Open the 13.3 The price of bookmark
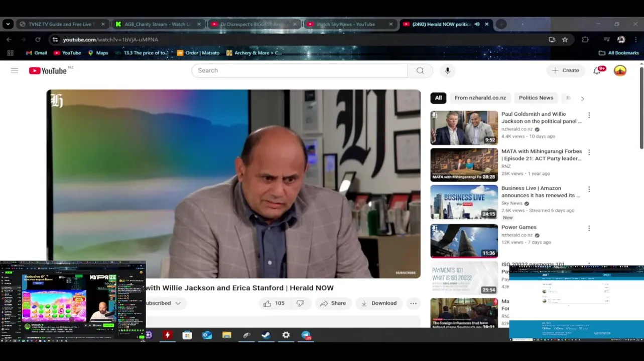 click(x=142, y=53)
